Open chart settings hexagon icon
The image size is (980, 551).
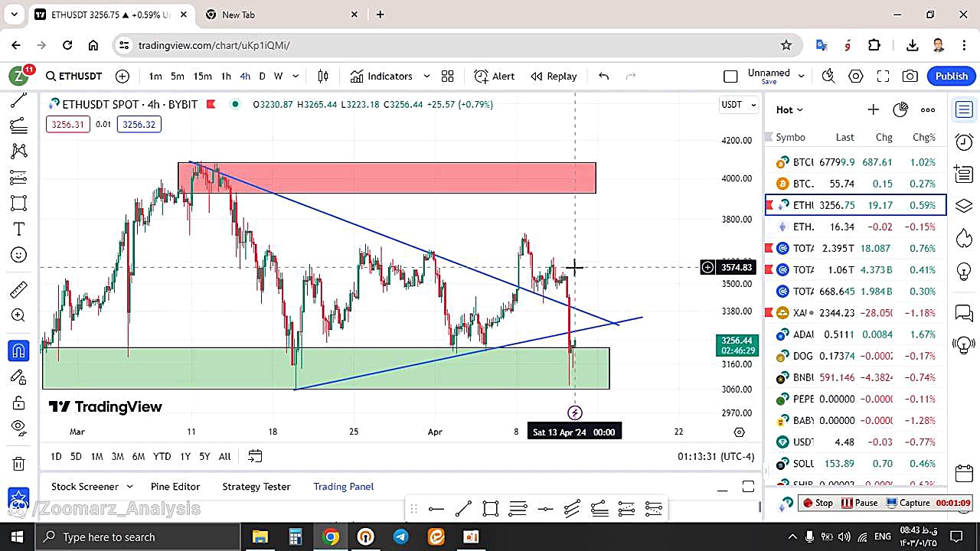[x=856, y=76]
